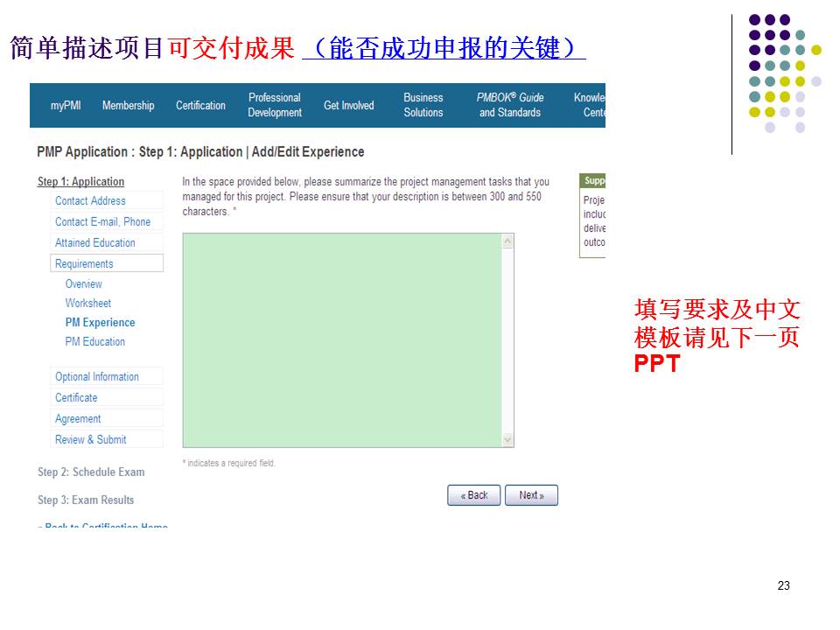The height and width of the screenshot is (630, 840).
Task: Select the Requirements section
Action: pyautogui.click(x=107, y=263)
